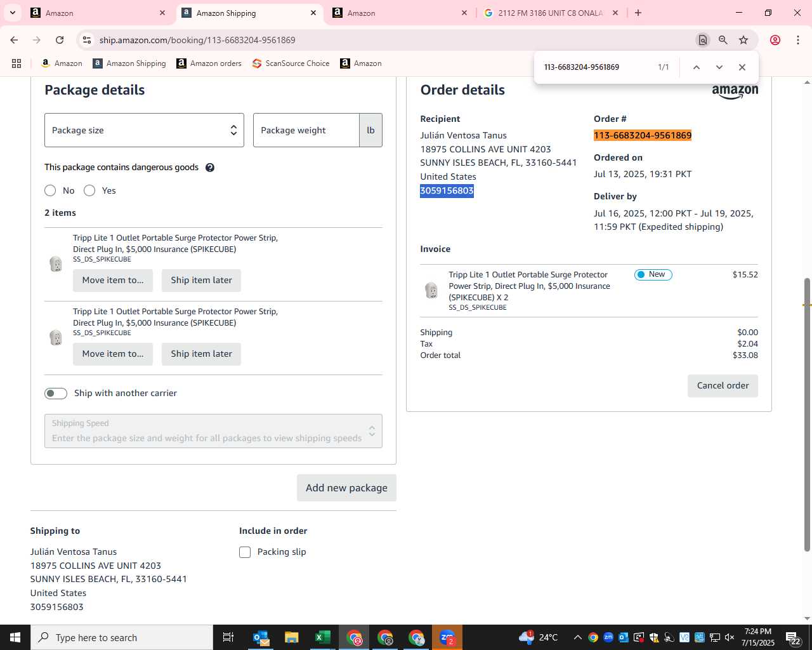The height and width of the screenshot is (650, 812).
Task: Open File Explorer from the taskbar
Action: (291, 637)
